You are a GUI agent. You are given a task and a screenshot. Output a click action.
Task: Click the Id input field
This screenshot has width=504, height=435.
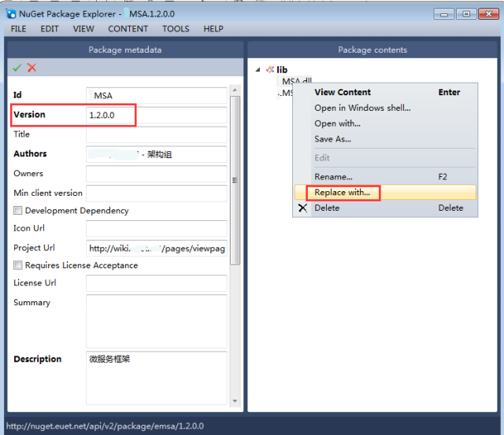[x=157, y=96]
